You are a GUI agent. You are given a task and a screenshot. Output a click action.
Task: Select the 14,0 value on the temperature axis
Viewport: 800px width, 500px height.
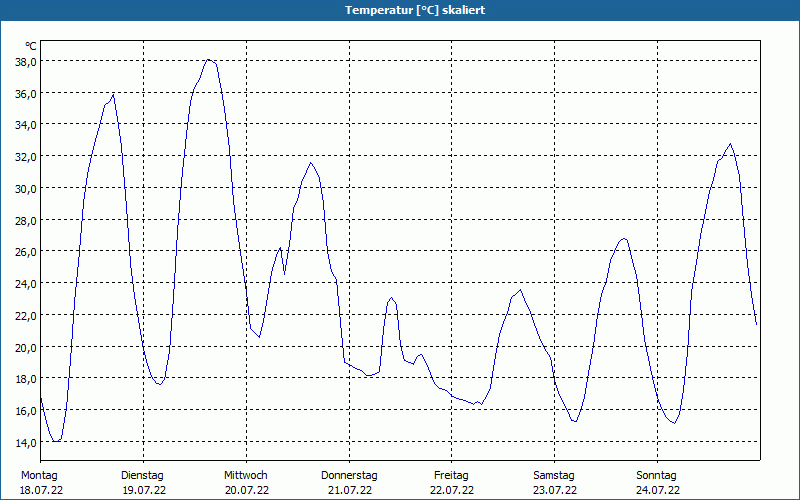[x=26, y=442]
